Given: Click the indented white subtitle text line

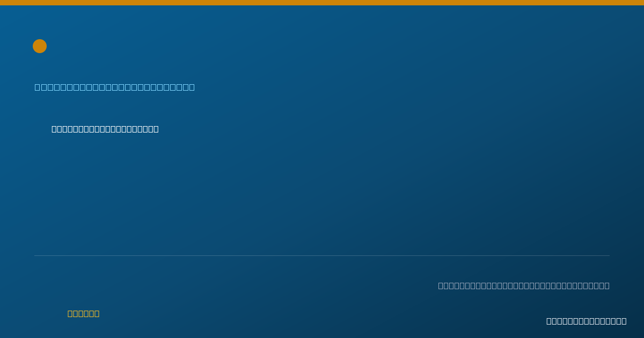Looking at the screenshot, I should point(105,129).
